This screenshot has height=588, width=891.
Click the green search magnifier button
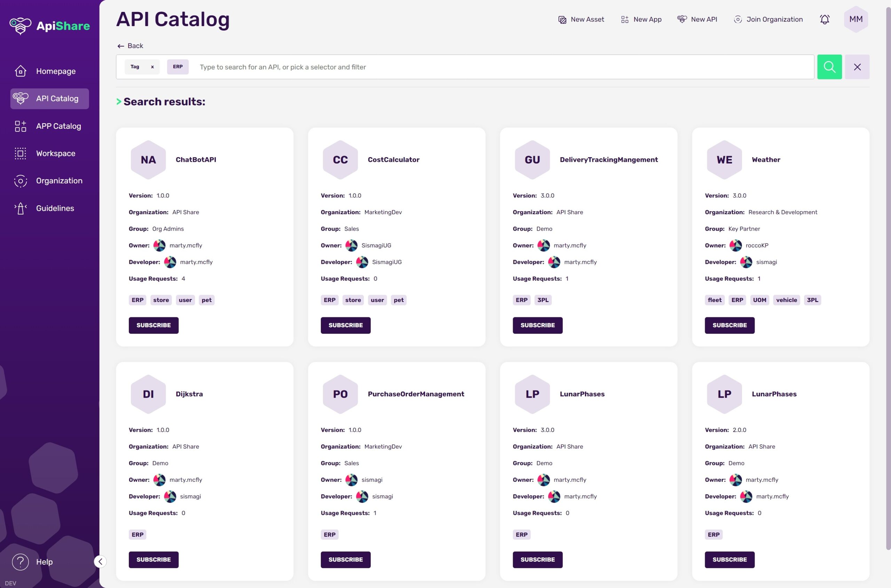(829, 67)
